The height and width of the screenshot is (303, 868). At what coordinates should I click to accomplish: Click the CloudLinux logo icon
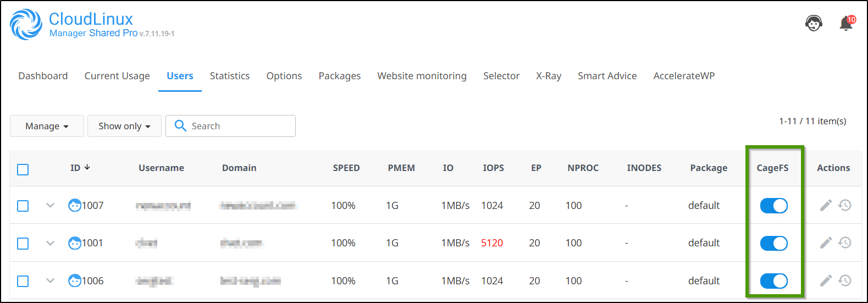pyautogui.click(x=26, y=25)
